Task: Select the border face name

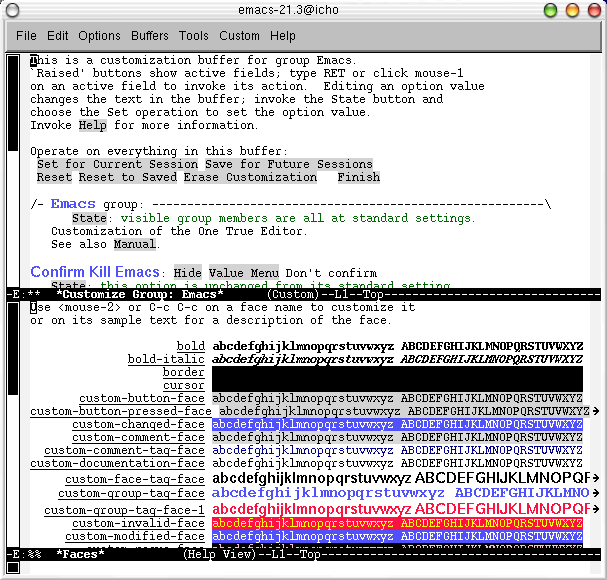Action: [184, 372]
